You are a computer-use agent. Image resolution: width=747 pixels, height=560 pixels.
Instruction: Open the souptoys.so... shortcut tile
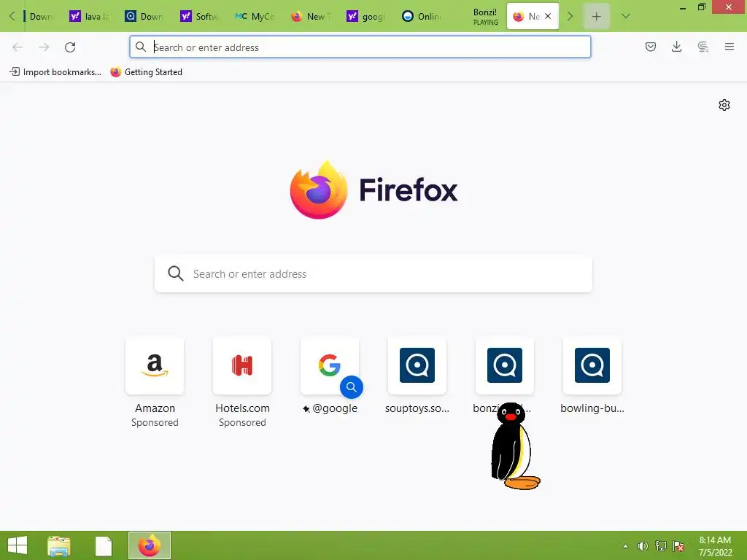coord(417,366)
